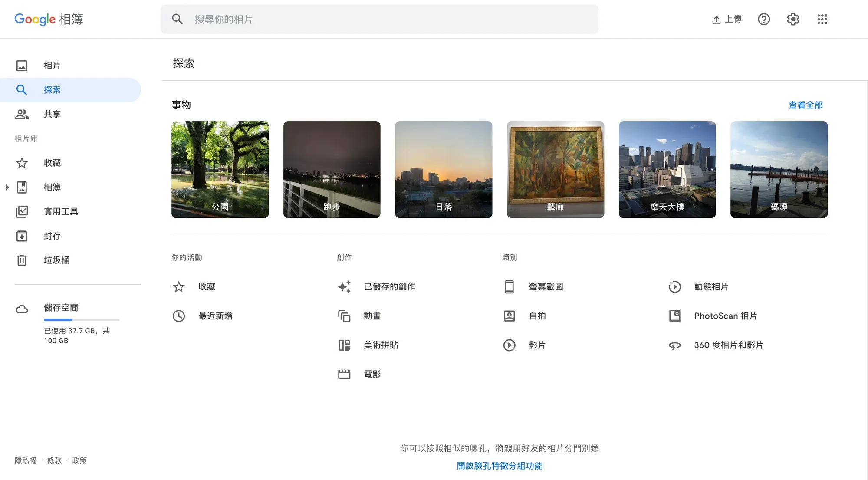Open the 碼頭 thumbnail
The image size is (868, 480).
point(779,169)
